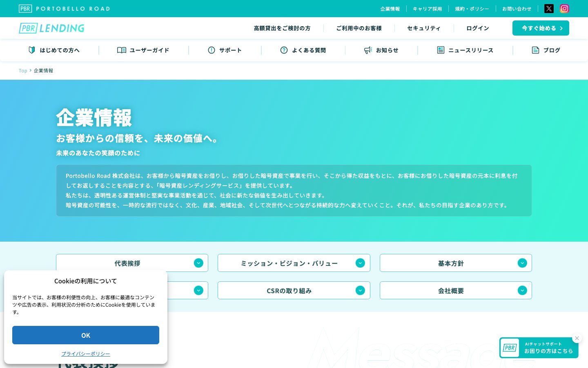Jump to 代表挨拶 section
The image size is (588, 368).
(x=132, y=263)
